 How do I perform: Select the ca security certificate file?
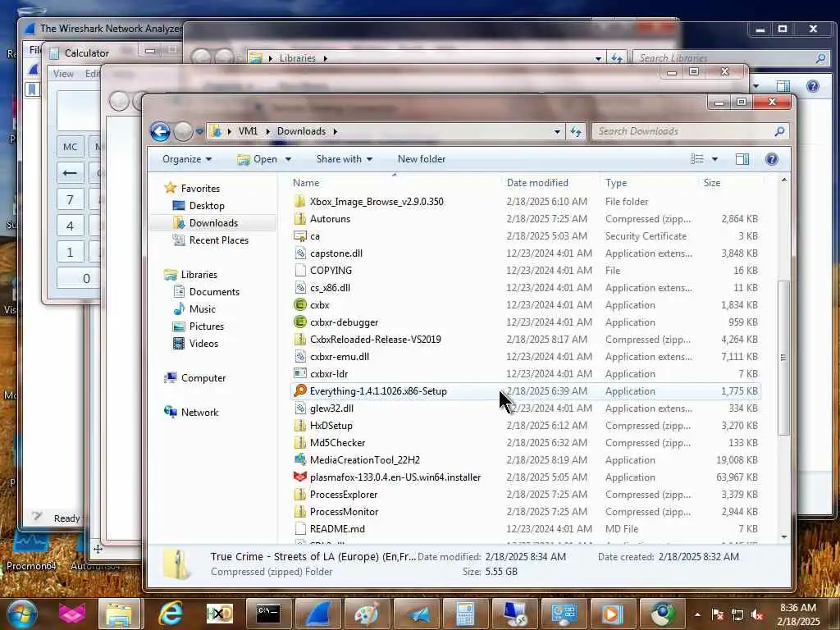(315, 235)
